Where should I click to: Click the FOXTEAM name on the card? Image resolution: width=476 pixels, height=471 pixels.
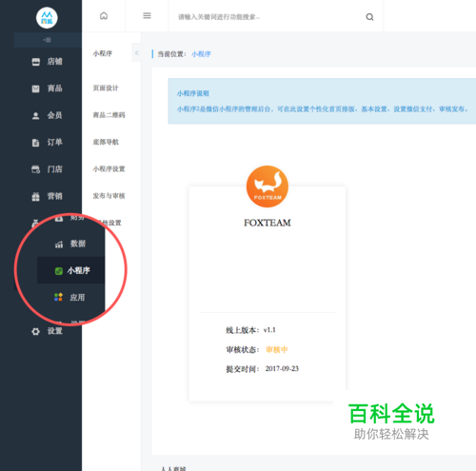click(x=268, y=223)
